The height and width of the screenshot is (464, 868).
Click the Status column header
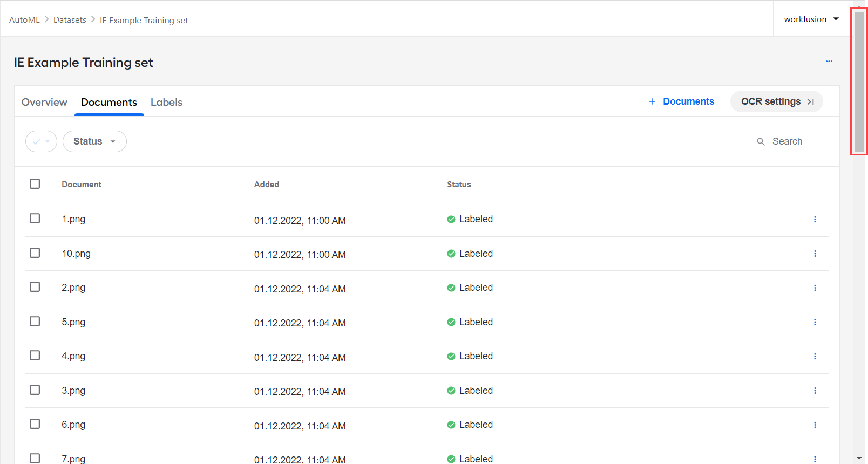[459, 185]
